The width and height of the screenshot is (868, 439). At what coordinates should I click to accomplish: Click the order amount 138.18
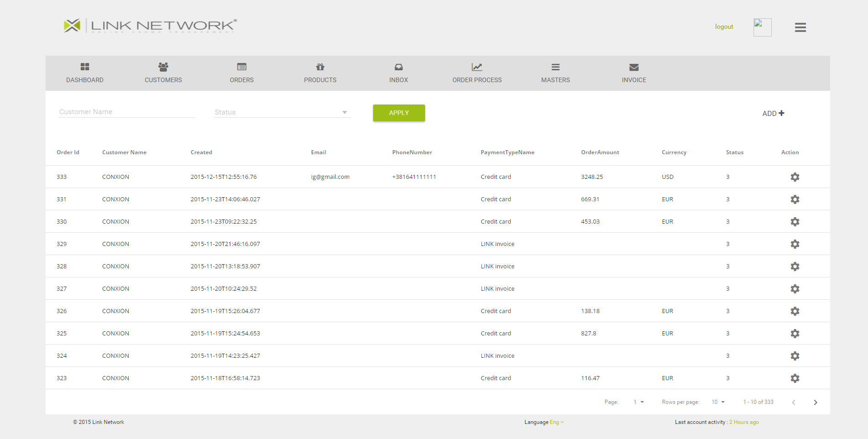[590, 311]
